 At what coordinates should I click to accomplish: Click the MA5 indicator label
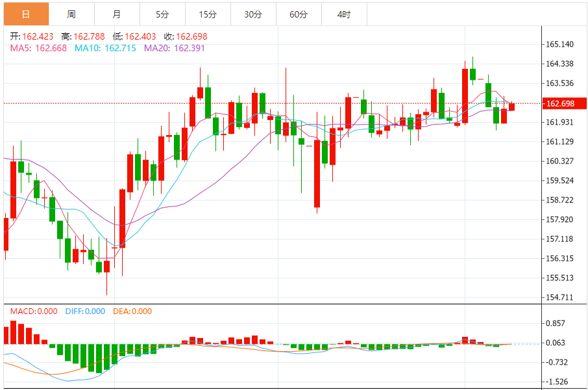pos(38,49)
